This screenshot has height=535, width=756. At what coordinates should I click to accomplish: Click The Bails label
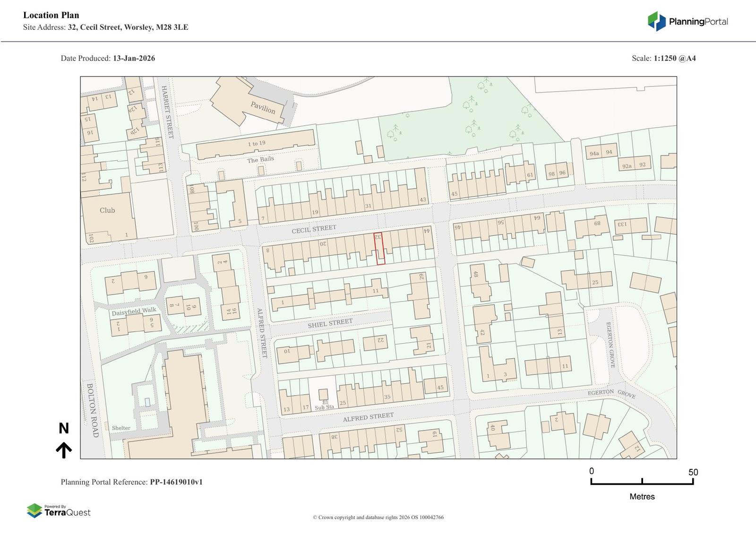tap(260, 160)
